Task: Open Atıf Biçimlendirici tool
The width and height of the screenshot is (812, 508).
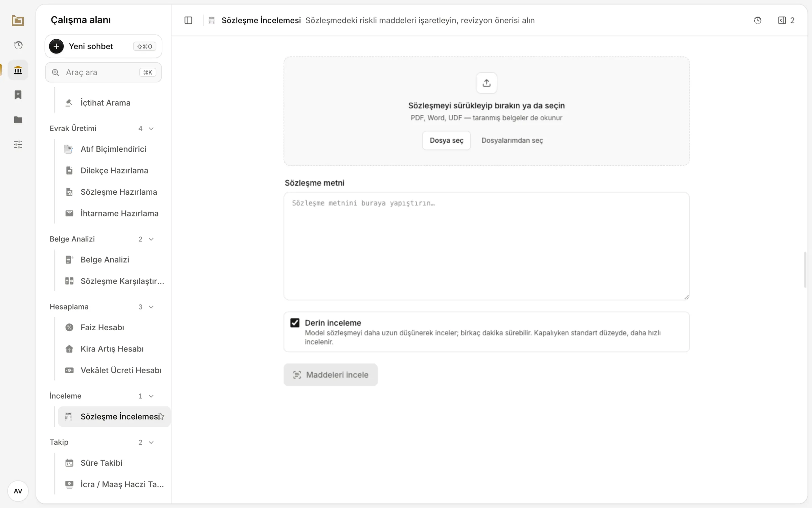Action: (x=114, y=149)
